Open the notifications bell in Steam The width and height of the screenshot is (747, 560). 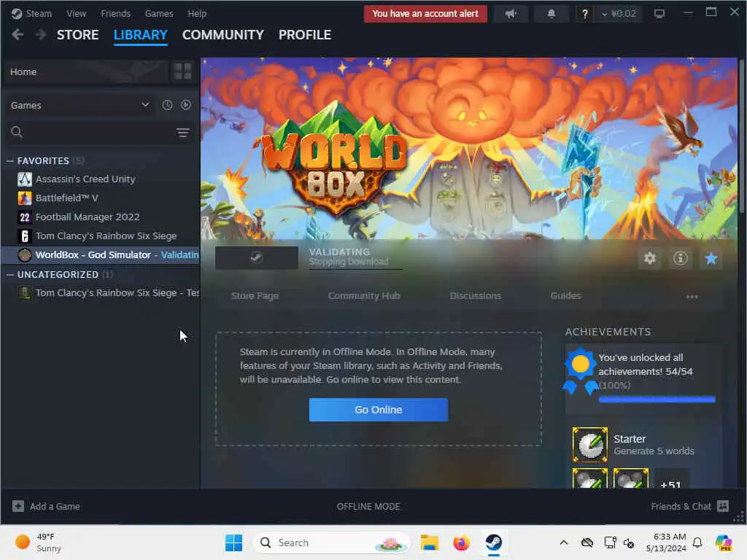pos(551,14)
